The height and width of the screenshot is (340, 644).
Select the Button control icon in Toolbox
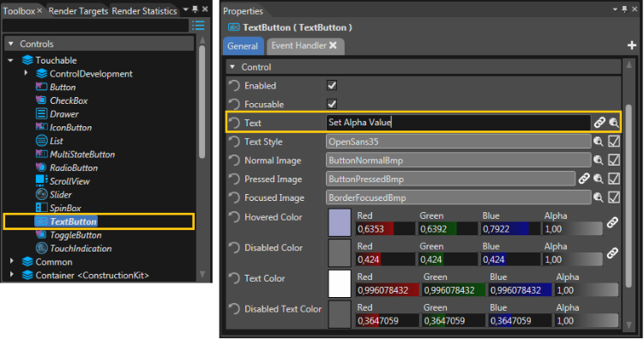coord(41,87)
